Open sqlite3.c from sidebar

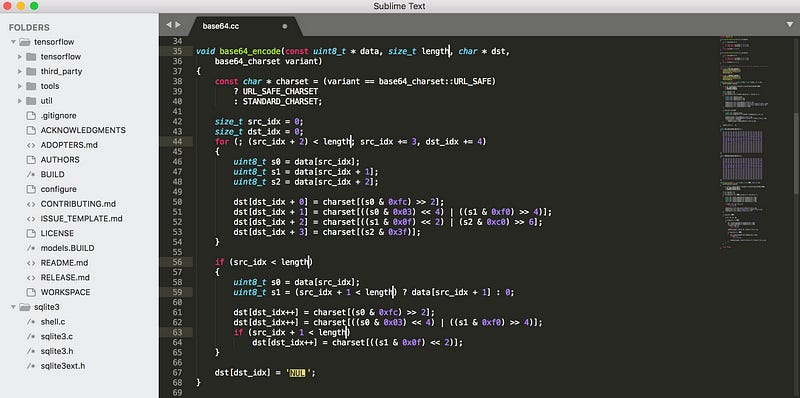click(x=57, y=336)
